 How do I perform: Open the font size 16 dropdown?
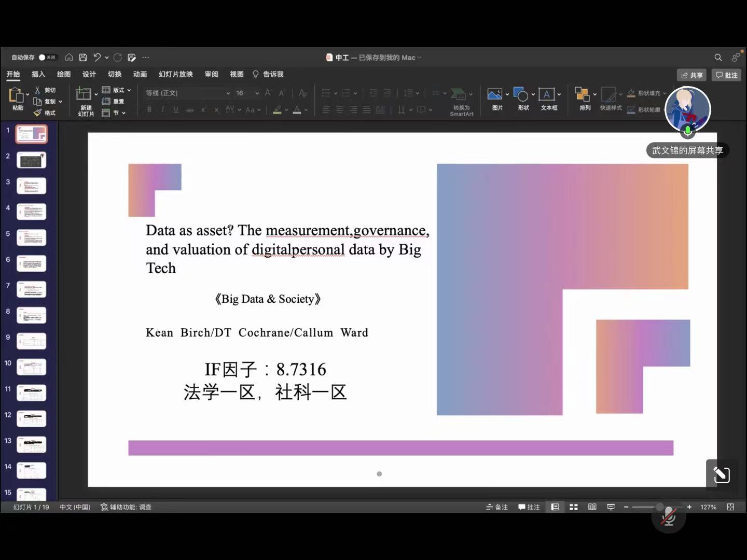coord(247,93)
